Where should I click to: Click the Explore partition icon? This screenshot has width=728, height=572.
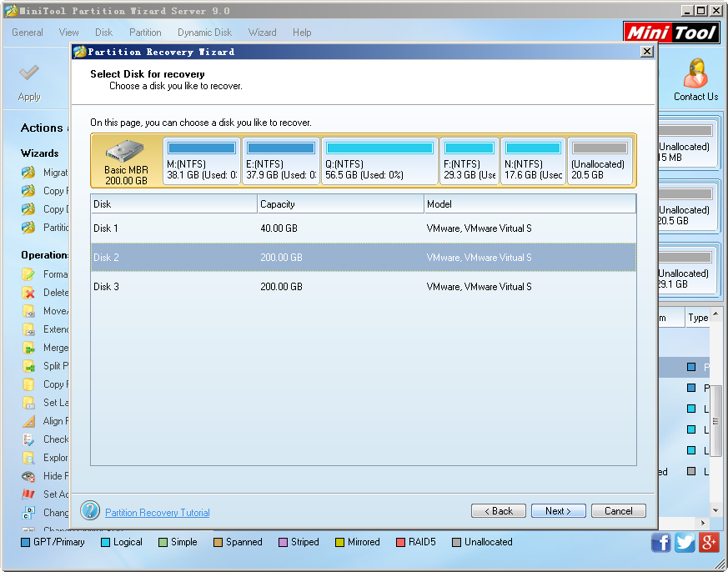tap(28, 458)
